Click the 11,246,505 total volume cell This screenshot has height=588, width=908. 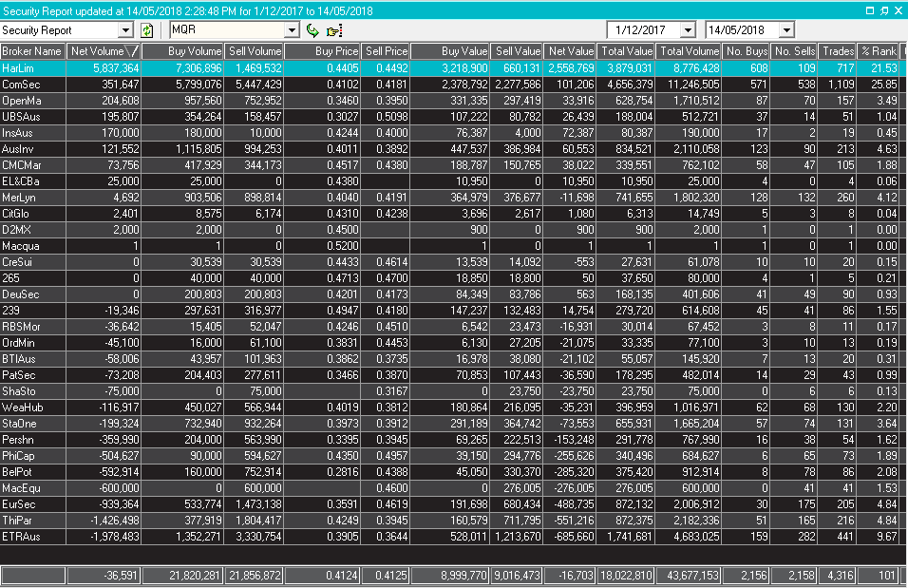coord(689,84)
